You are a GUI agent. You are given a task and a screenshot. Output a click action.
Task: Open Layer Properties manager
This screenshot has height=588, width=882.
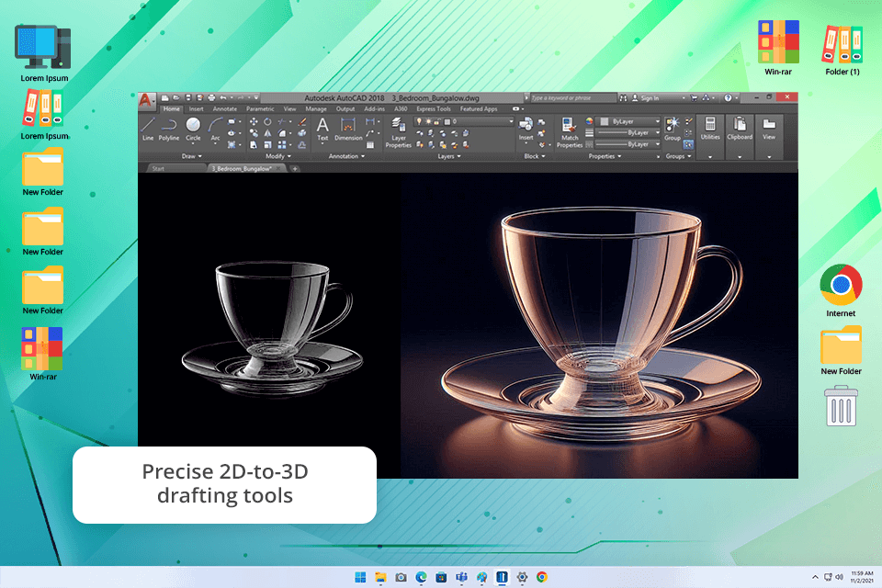pyautogui.click(x=398, y=132)
